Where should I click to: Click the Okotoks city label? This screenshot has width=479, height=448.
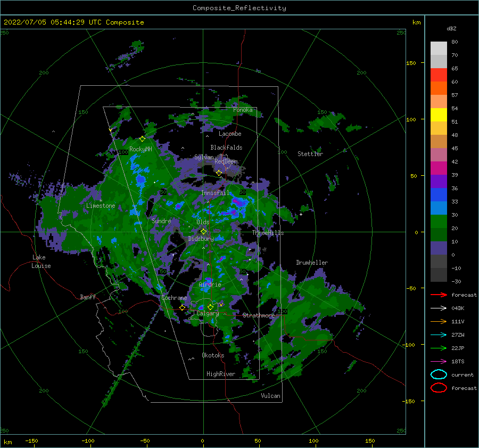click(x=213, y=355)
